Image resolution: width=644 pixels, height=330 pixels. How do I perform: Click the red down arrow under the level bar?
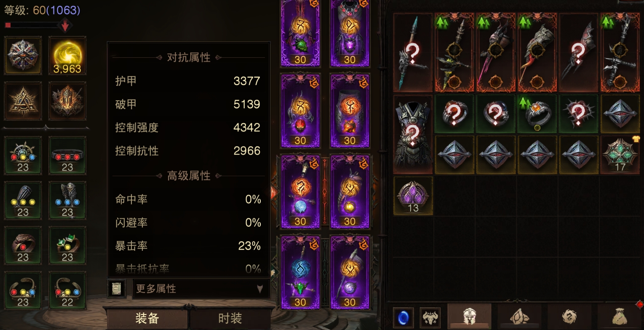(x=65, y=26)
